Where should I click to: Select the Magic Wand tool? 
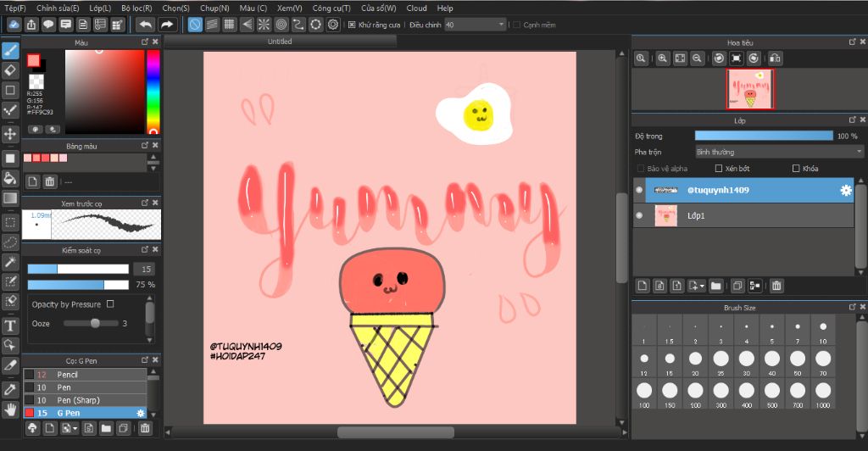click(x=10, y=262)
